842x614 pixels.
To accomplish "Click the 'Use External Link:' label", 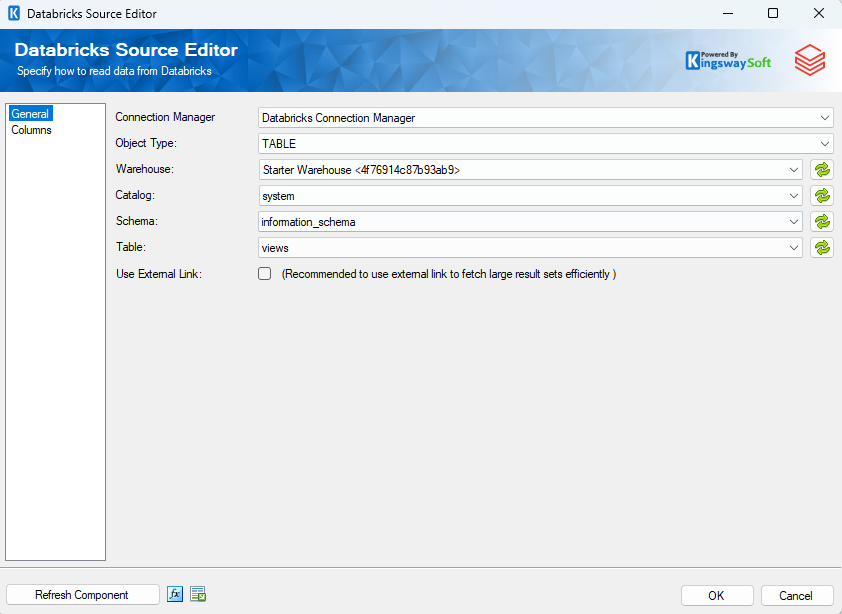I will pos(159,273).
